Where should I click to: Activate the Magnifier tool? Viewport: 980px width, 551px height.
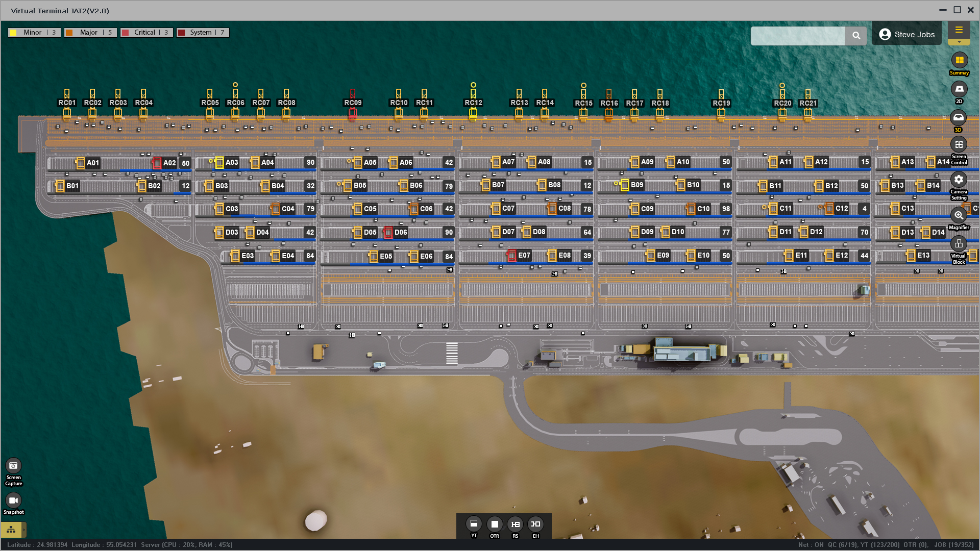coord(959,215)
